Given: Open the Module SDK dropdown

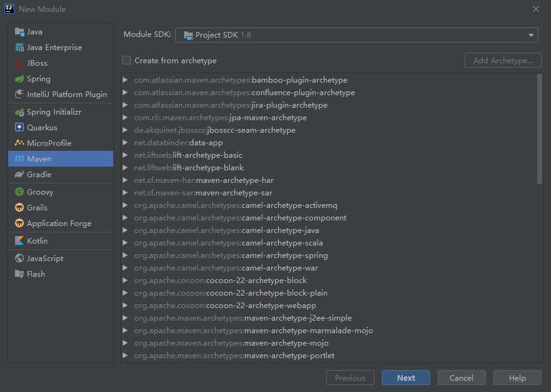Looking at the screenshot, I should pos(357,35).
